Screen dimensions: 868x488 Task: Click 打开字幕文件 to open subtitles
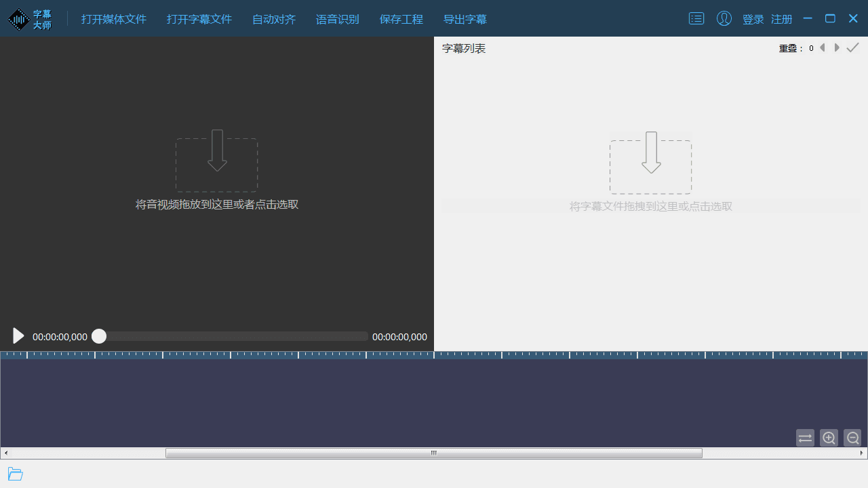click(x=199, y=19)
